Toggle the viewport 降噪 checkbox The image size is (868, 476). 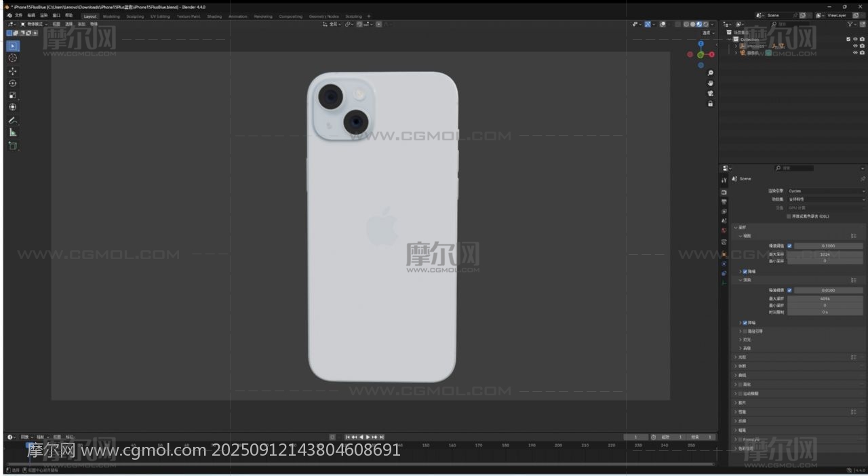point(745,271)
